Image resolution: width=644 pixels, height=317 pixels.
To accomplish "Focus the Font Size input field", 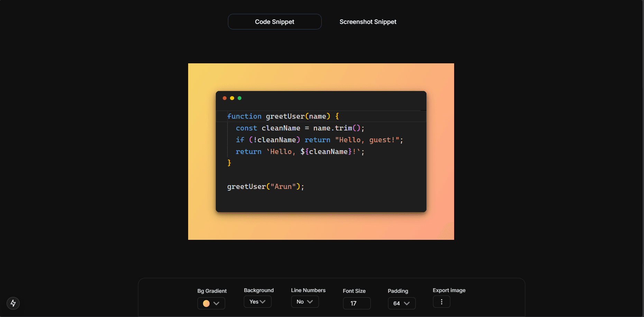I will 357,304.
